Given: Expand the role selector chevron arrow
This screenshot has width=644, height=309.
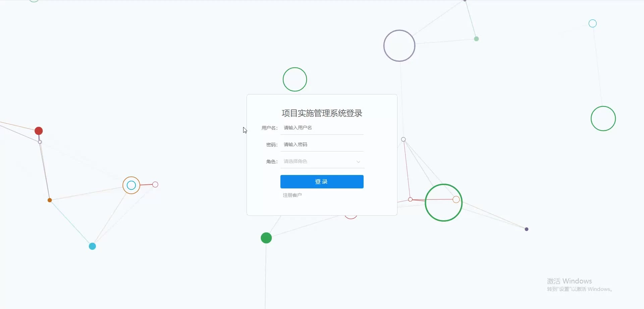Looking at the screenshot, I should 358,162.
